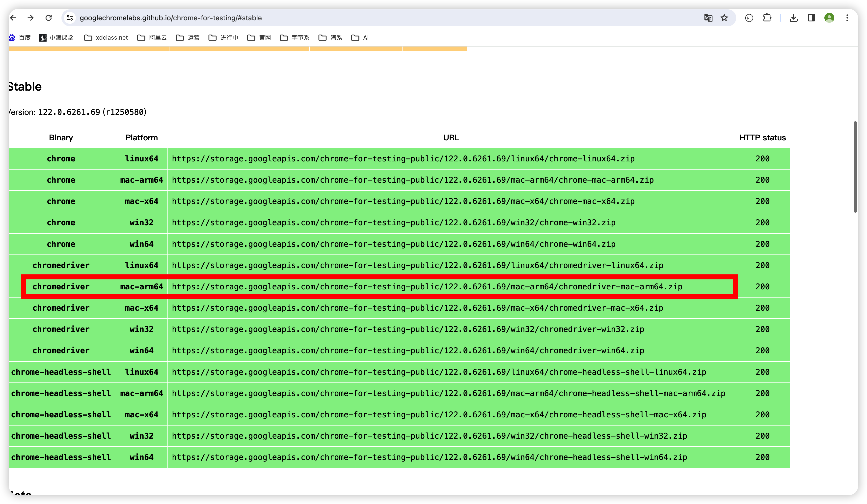
Task: Open the 小滴课堂 bookmark
Action: click(56, 37)
